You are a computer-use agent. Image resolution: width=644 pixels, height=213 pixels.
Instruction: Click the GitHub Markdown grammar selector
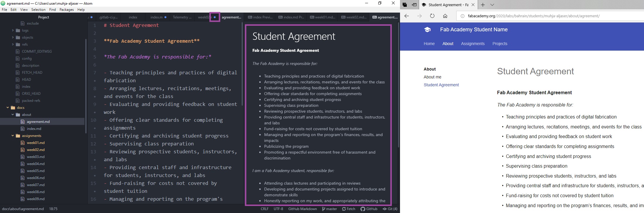[x=302, y=209]
